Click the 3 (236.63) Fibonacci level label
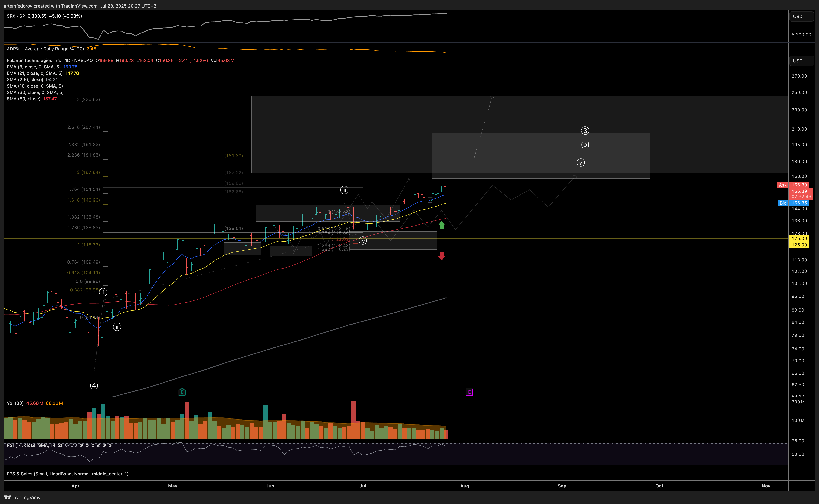The height and width of the screenshot is (504, 819). (x=88, y=99)
